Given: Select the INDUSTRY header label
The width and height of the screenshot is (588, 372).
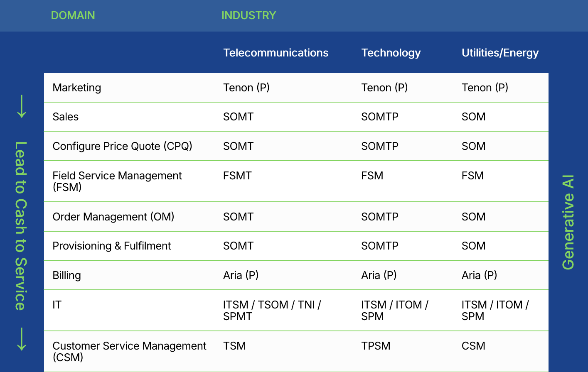Looking at the screenshot, I should point(248,15).
